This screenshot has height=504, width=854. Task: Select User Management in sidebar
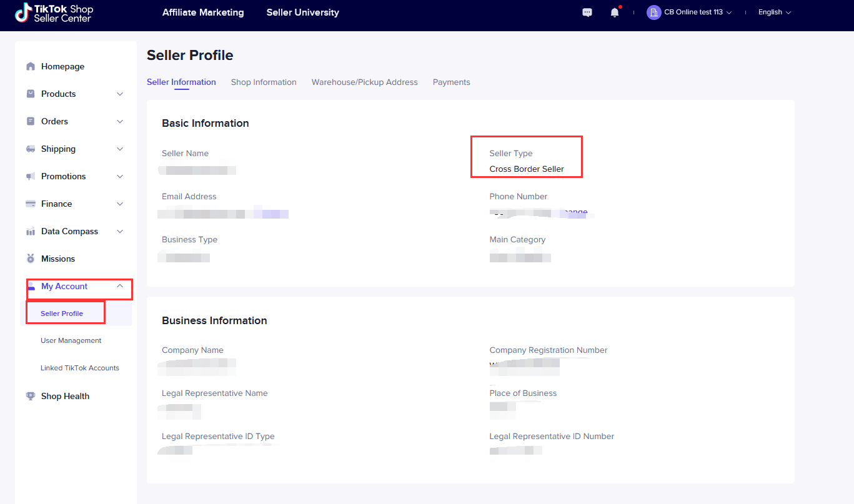71,341
